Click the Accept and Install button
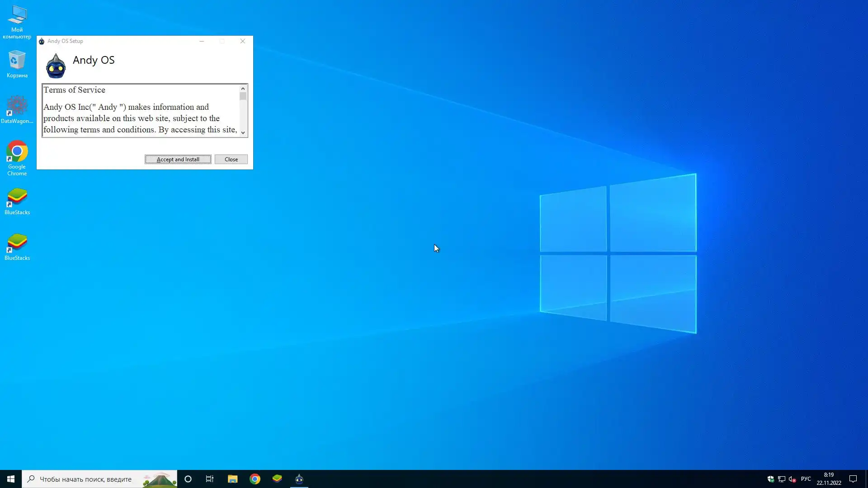The height and width of the screenshot is (488, 868). point(178,159)
